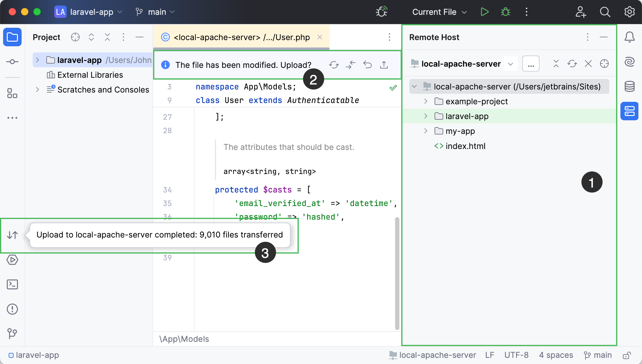This screenshot has width=642, height=364.
Task: Select opened file in Remote Host tree
Action: (x=604, y=64)
